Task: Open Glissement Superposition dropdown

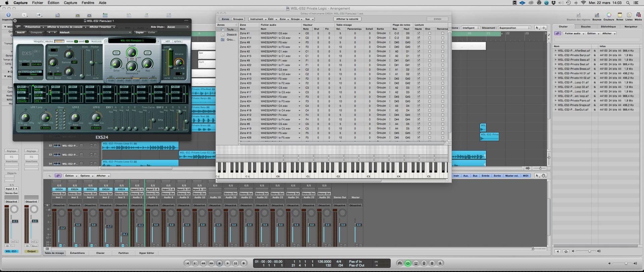Action: [514, 28]
